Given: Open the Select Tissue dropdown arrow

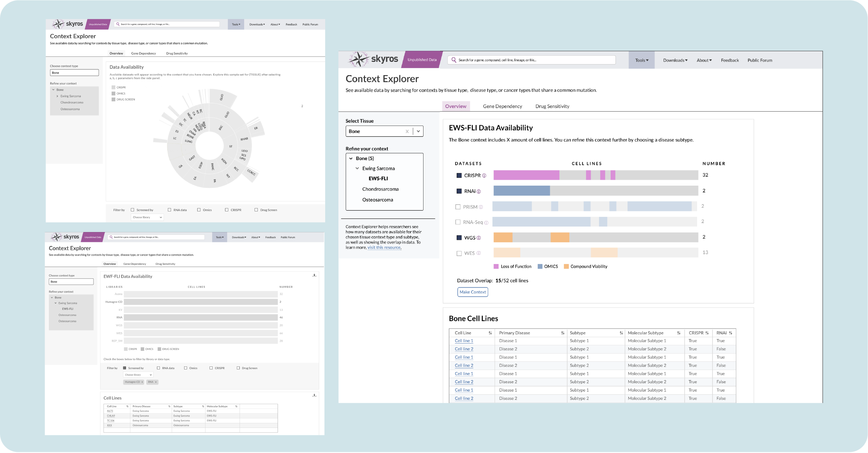Looking at the screenshot, I should tap(418, 131).
